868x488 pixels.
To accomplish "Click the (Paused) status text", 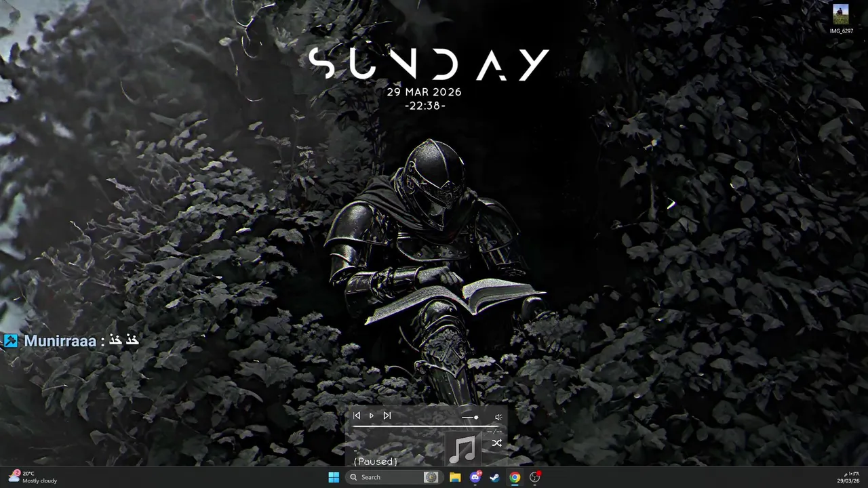I will click(x=375, y=462).
